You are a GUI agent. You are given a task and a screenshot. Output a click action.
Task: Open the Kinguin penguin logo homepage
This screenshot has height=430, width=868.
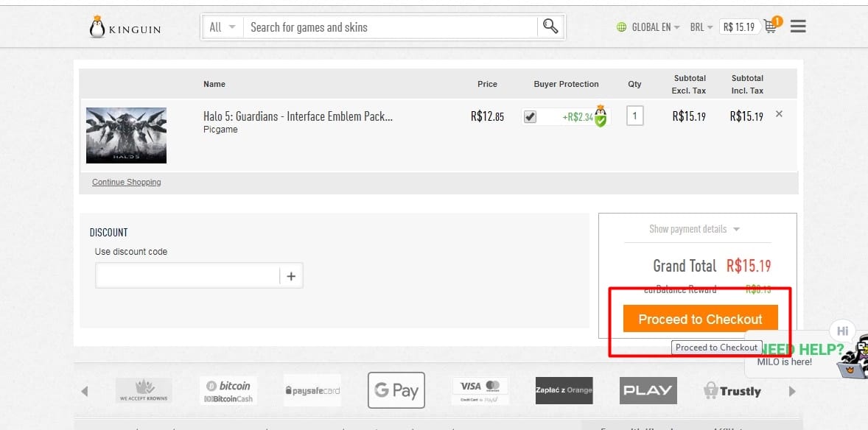pos(125,27)
